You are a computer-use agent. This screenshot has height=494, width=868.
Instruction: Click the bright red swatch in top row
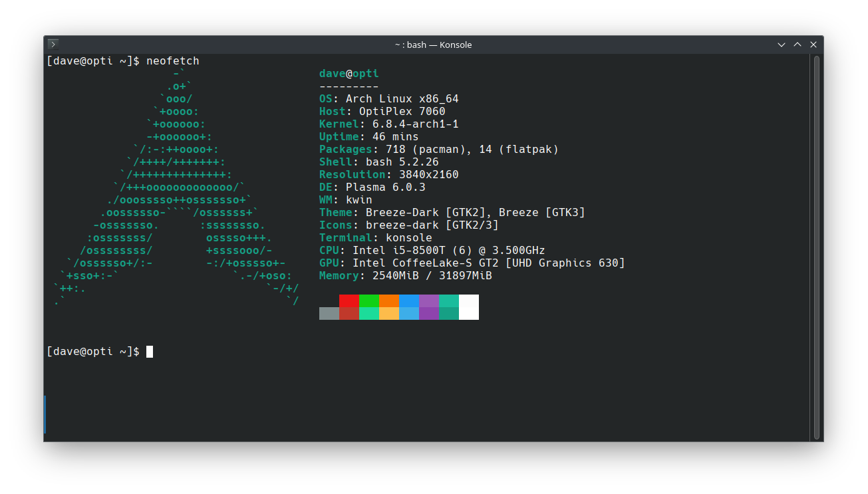[349, 301]
